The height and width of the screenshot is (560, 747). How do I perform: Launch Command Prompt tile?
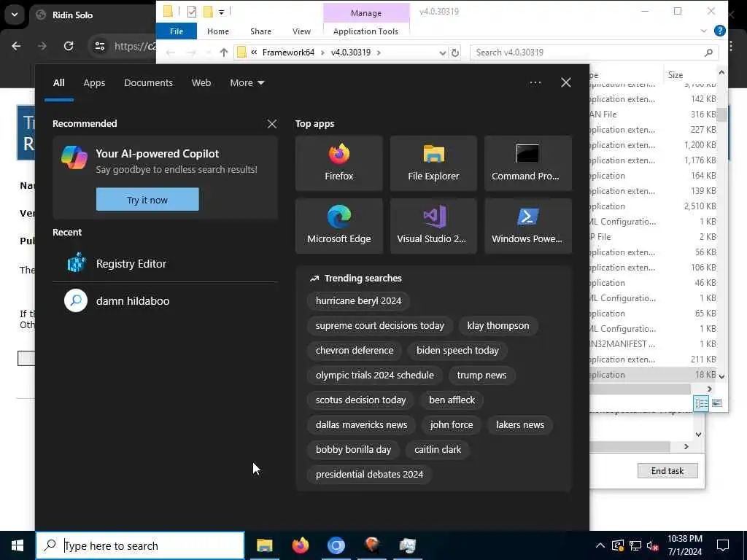(x=528, y=163)
